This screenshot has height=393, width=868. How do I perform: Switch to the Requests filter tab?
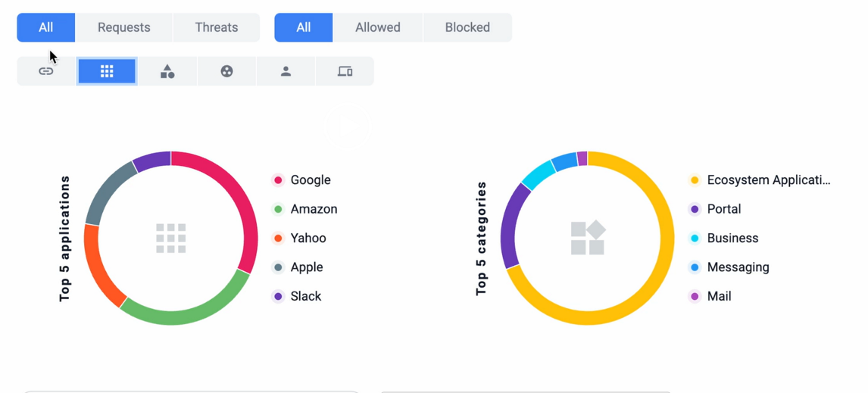124,27
